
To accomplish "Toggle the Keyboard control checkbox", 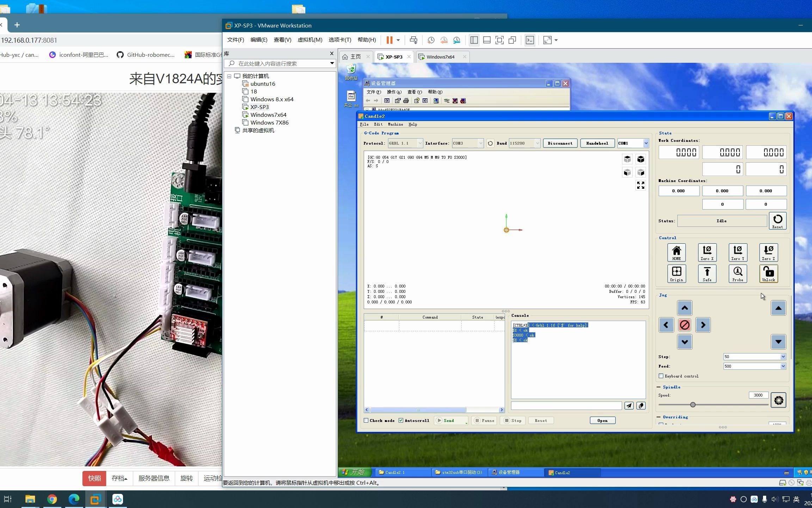I will pos(661,376).
